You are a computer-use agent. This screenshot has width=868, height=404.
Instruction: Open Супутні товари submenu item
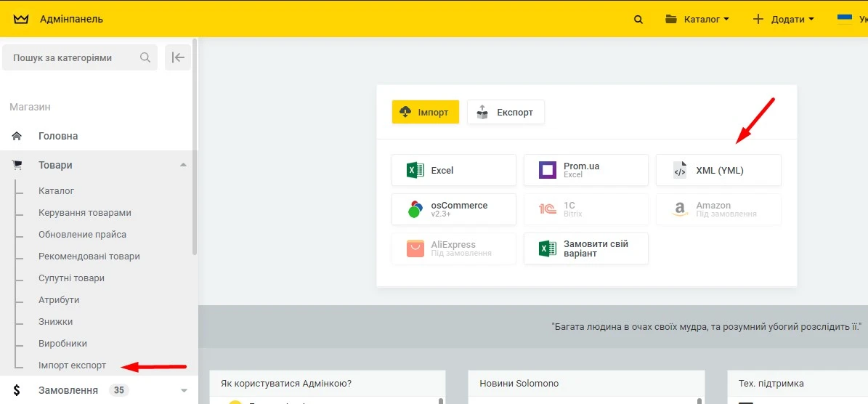71,278
